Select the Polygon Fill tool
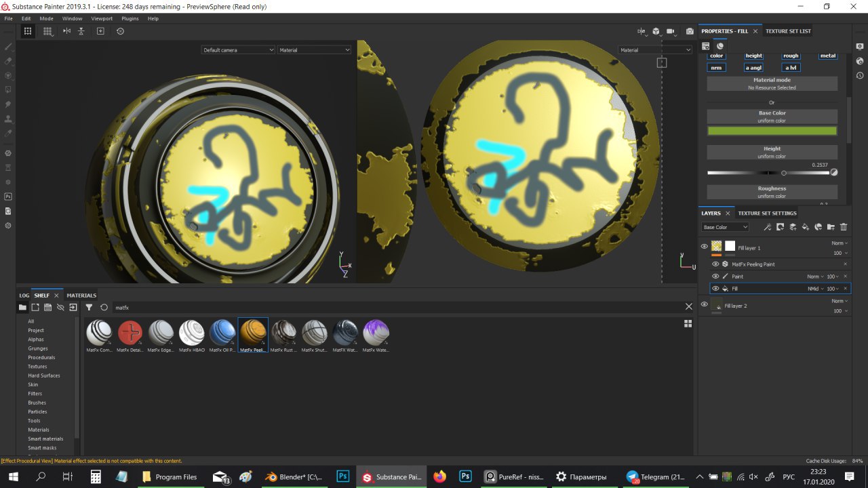 8,89
